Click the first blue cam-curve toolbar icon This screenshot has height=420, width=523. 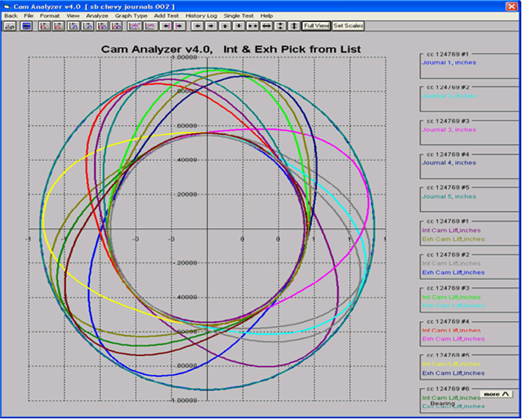point(74,26)
